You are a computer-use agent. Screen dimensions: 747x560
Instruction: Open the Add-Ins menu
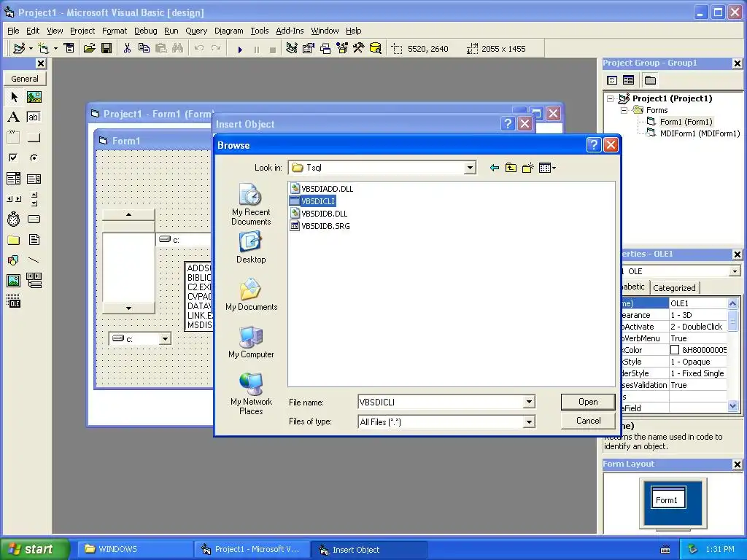tap(290, 31)
